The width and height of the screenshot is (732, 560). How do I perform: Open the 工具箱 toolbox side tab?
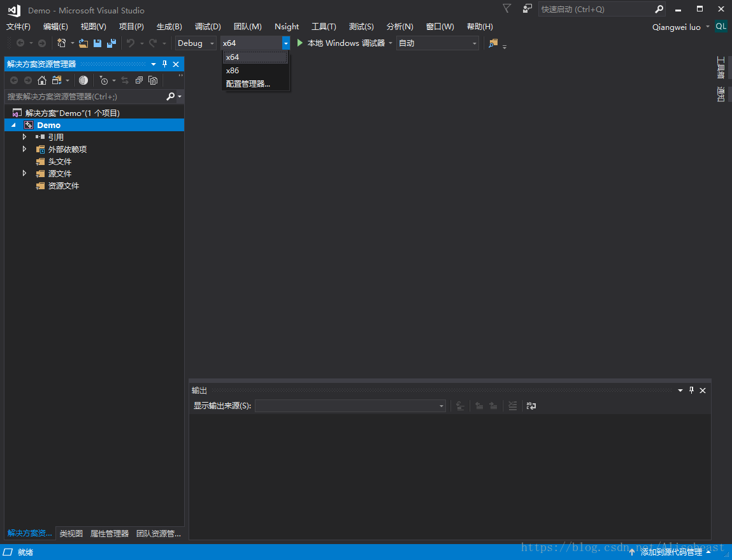click(x=721, y=68)
